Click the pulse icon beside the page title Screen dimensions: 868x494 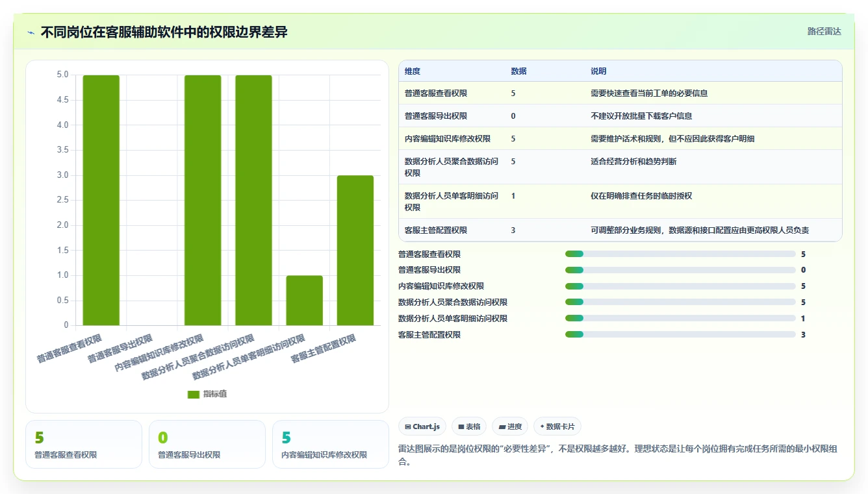[31, 32]
